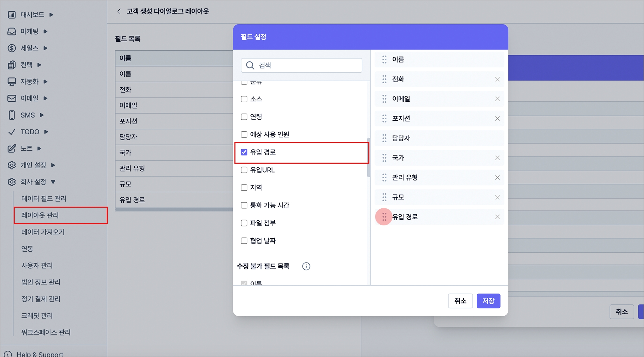Grab the drag handle for 규모 row

(x=384, y=197)
